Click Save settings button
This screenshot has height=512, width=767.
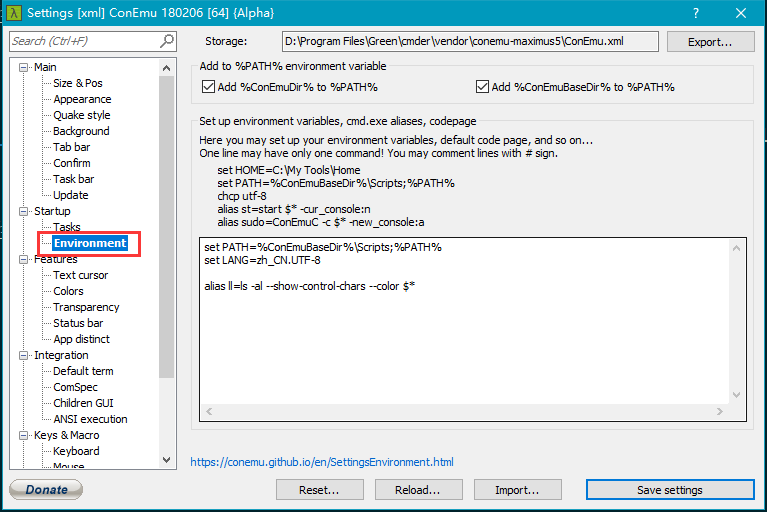[670, 490]
